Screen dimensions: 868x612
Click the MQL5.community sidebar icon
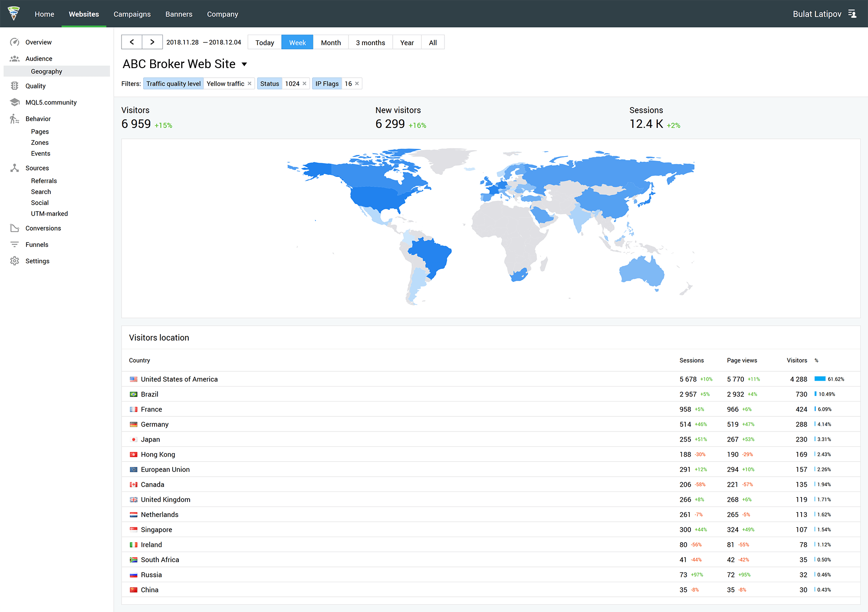(x=14, y=102)
